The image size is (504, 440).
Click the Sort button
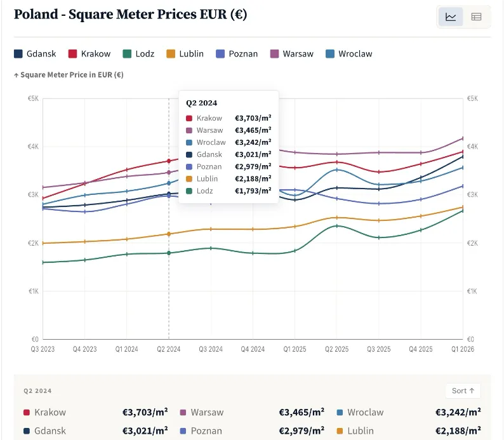[463, 390]
